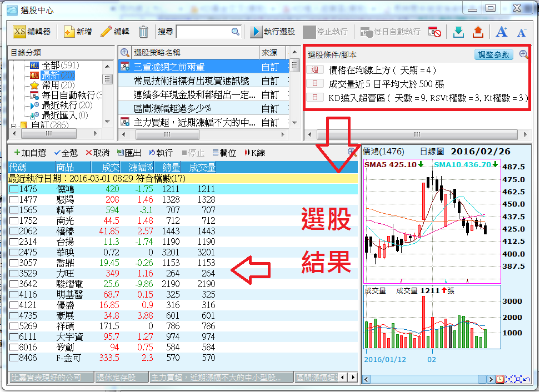Click the orange upload export icon
Image resolution: width=540 pixels, height=392 pixels.
[477, 32]
